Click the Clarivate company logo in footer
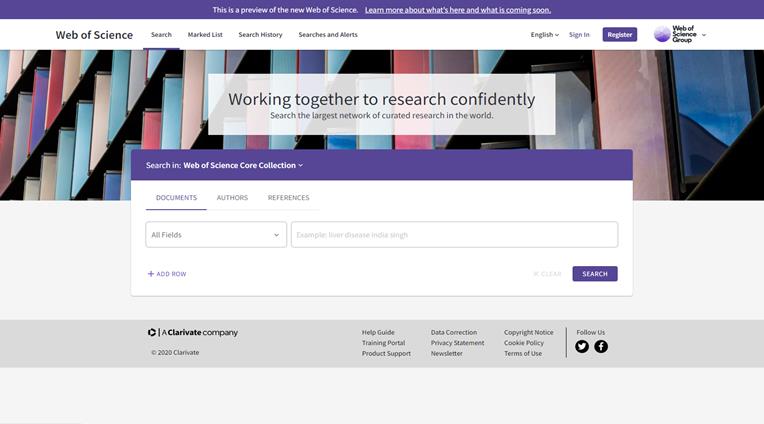The height and width of the screenshot is (424, 764). coord(193,332)
